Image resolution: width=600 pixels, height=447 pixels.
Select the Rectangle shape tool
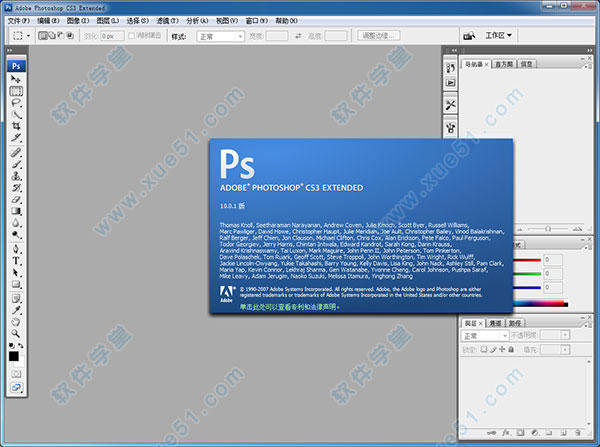16,284
